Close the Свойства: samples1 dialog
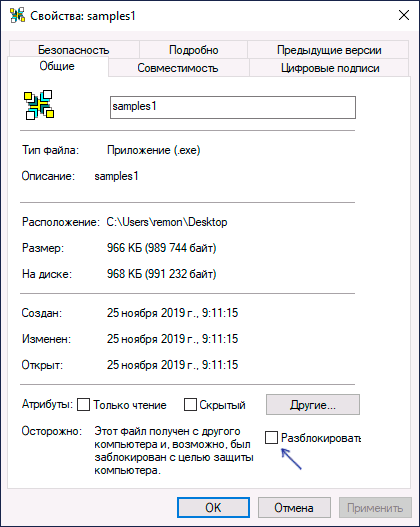Screen dimensions: 420x527 pos(404,15)
